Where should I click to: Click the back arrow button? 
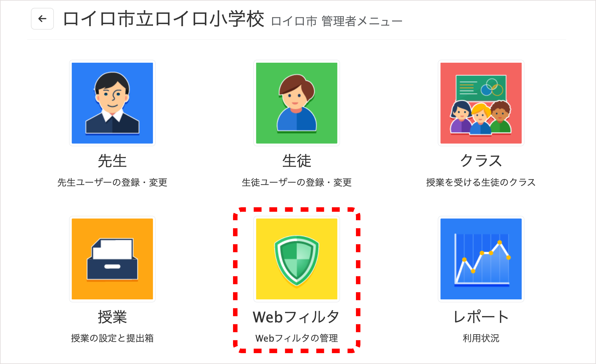click(x=42, y=19)
